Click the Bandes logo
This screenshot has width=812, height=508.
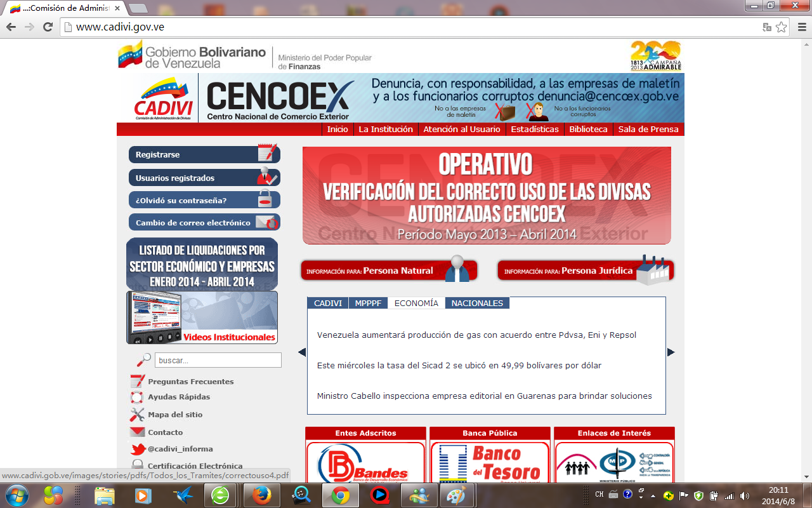tap(365, 462)
